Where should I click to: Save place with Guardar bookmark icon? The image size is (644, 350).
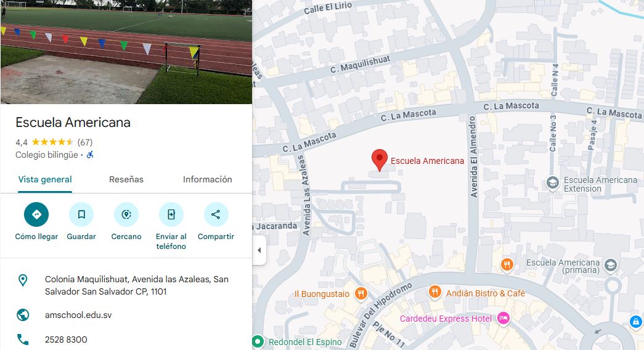81,214
